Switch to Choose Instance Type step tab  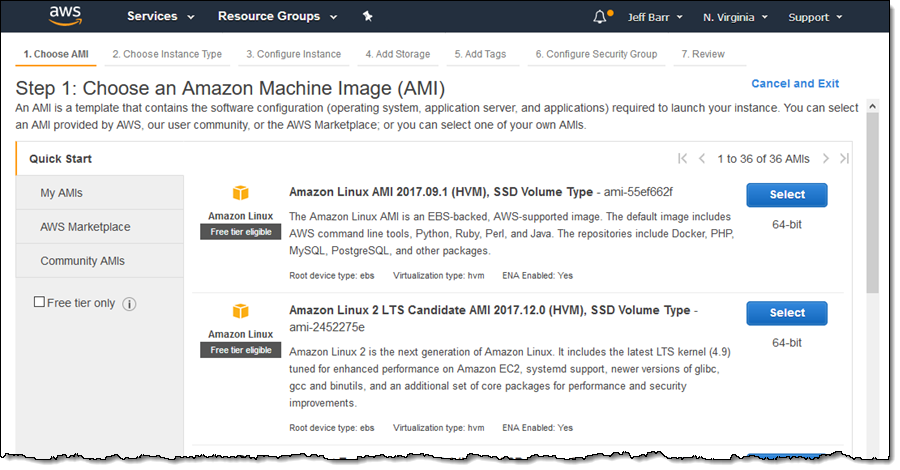pyautogui.click(x=167, y=54)
